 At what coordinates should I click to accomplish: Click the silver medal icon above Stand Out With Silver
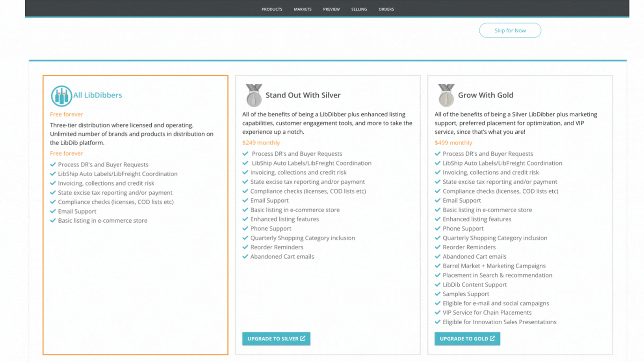253,95
